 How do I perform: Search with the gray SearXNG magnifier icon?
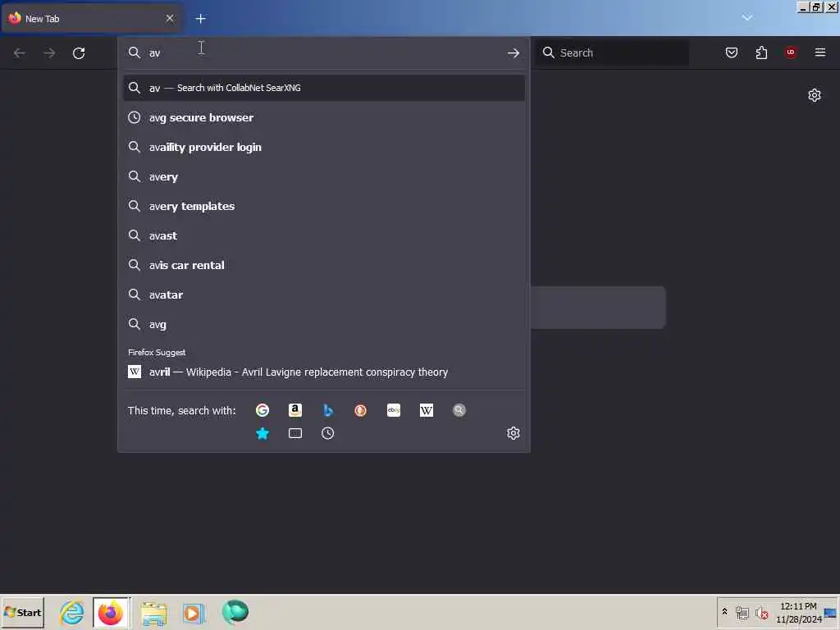click(x=459, y=410)
